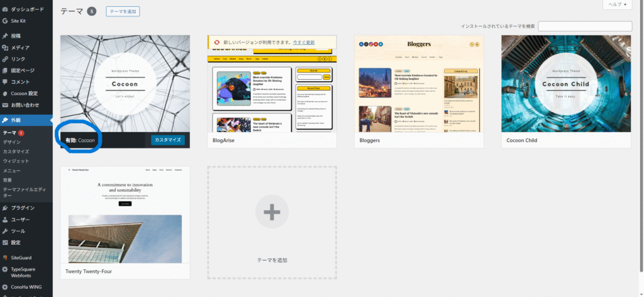The height and width of the screenshot is (297, 644).
Task: Open ウィジェット submenu item
Action: (x=16, y=161)
